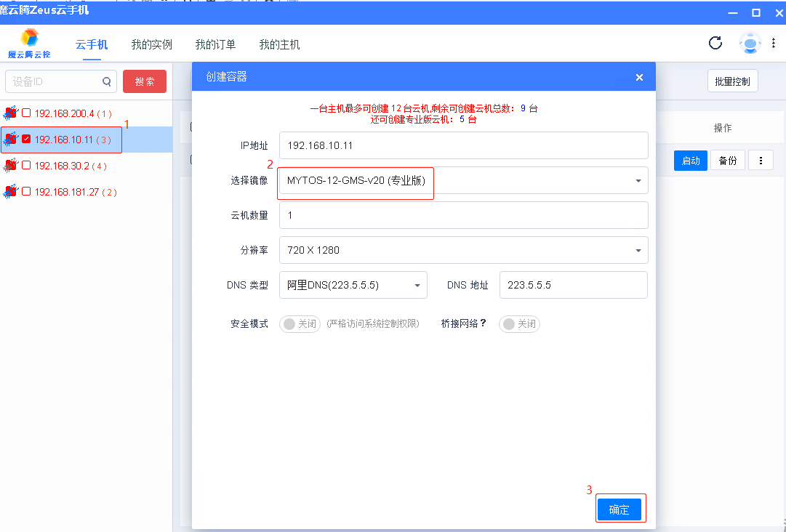Click the device icon beside 192.168.200.4
The image size is (786, 532).
click(x=9, y=113)
